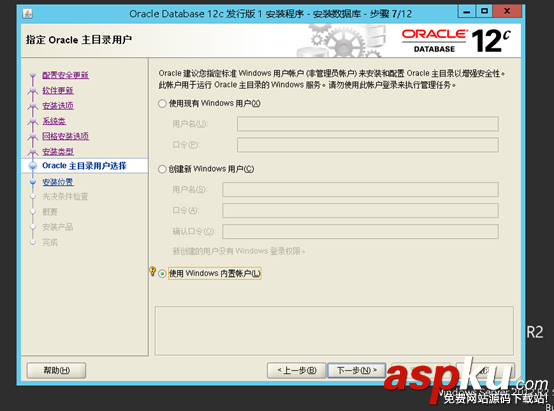554x411 pixels.
Task: Click the step bullet beside 安装位置
Action: [x=33, y=182]
